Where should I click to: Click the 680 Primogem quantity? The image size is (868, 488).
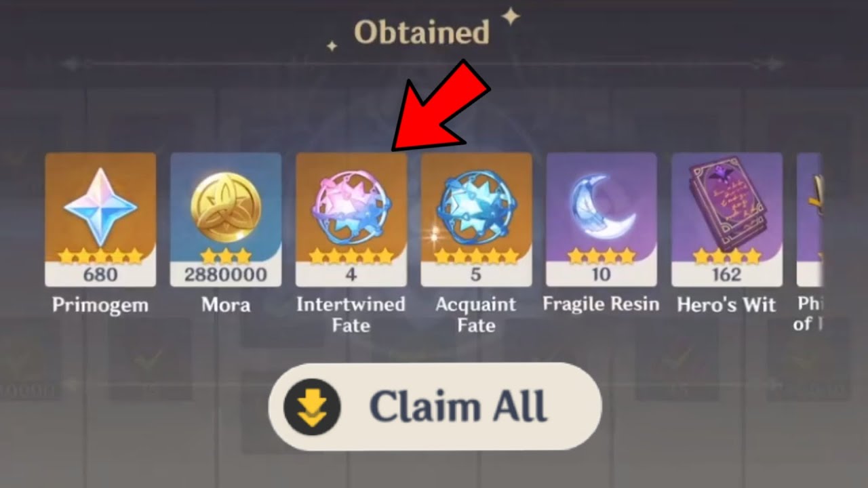(x=100, y=274)
